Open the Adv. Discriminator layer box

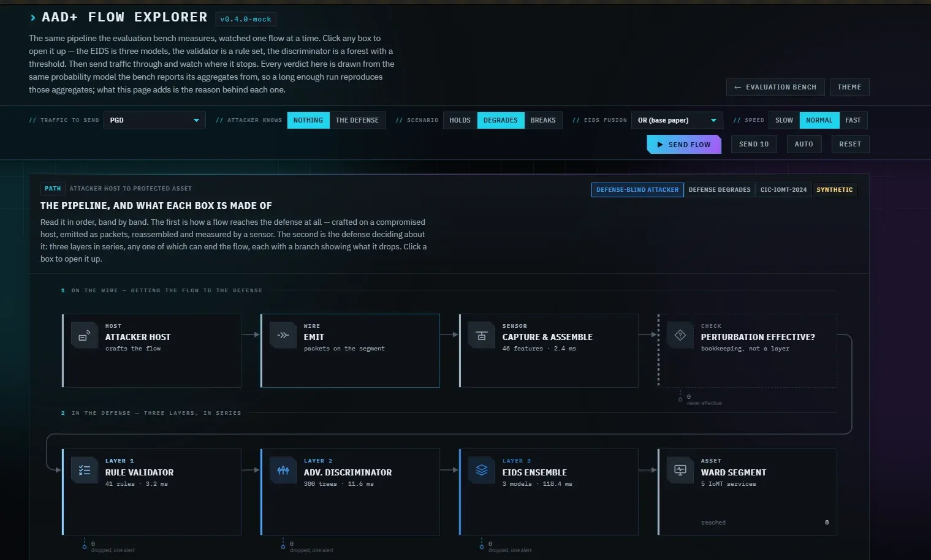point(350,492)
